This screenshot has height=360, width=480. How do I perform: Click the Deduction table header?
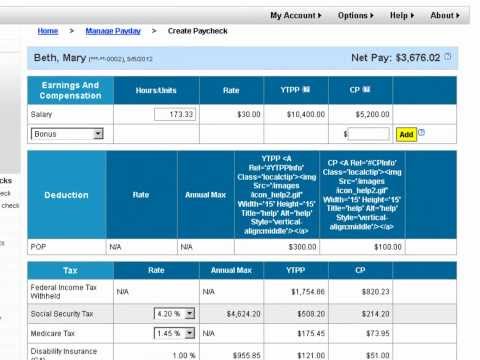[66, 195]
